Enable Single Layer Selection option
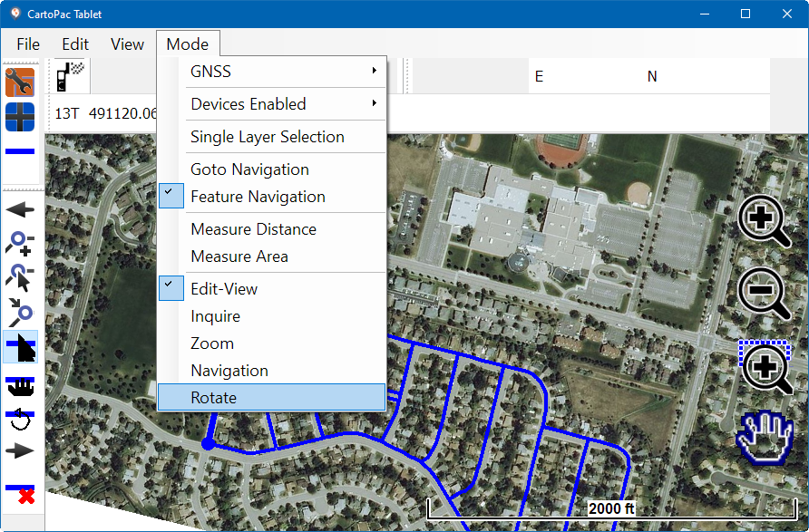 [267, 137]
